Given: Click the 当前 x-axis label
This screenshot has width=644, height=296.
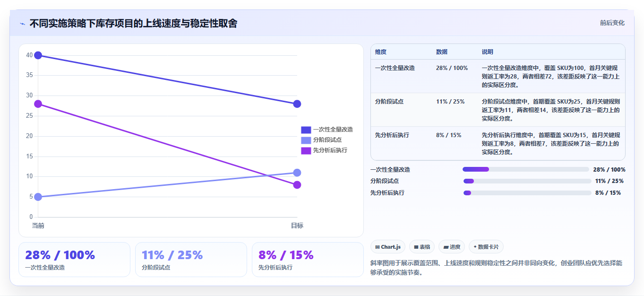Looking at the screenshot, I should (38, 226).
